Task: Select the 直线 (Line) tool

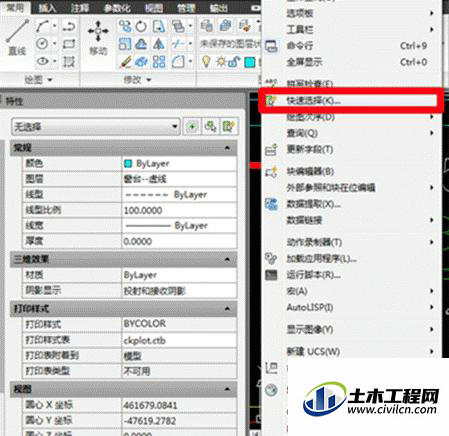Action: (17, 37)
